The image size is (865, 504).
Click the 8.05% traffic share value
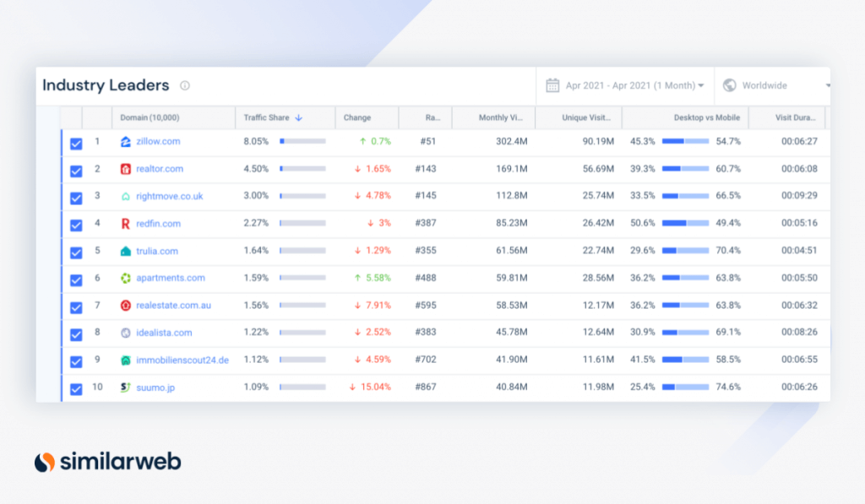coord(256,141)
